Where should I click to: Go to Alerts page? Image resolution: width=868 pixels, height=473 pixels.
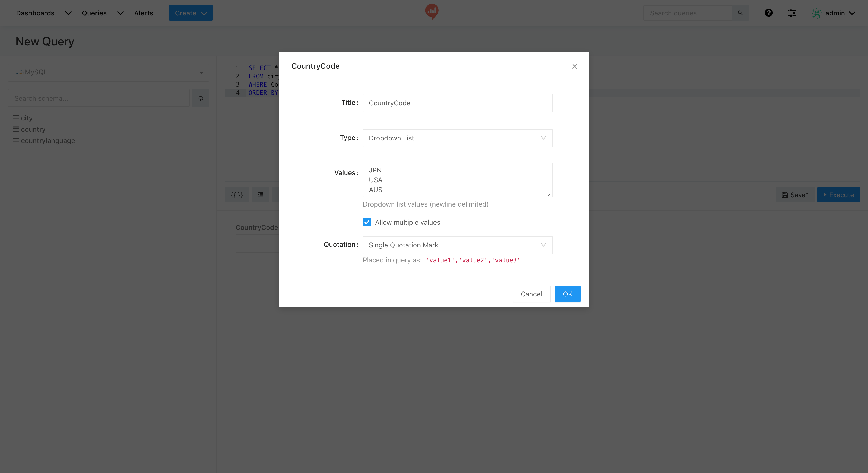pos(144,13)
